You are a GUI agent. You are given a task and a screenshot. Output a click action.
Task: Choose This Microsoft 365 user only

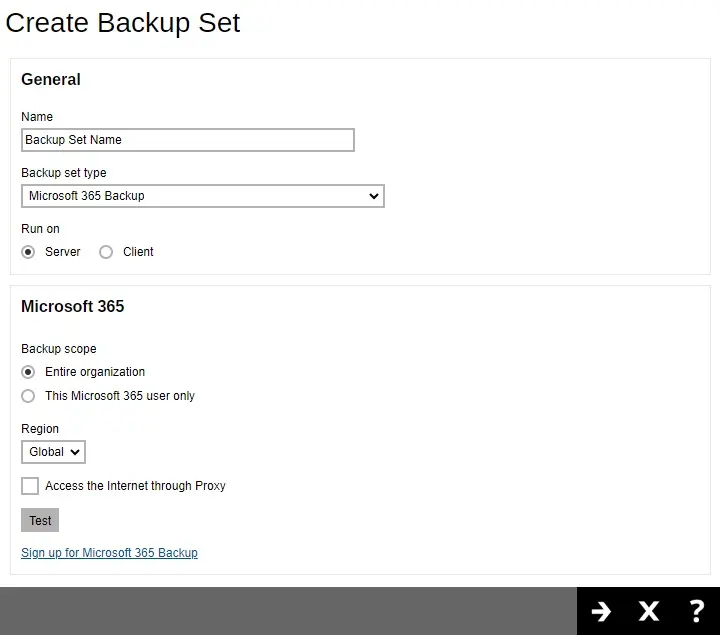(28, 396)
